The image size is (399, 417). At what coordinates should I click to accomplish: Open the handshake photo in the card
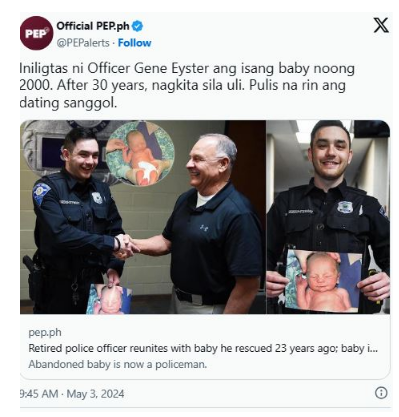(x=143, y=217)
